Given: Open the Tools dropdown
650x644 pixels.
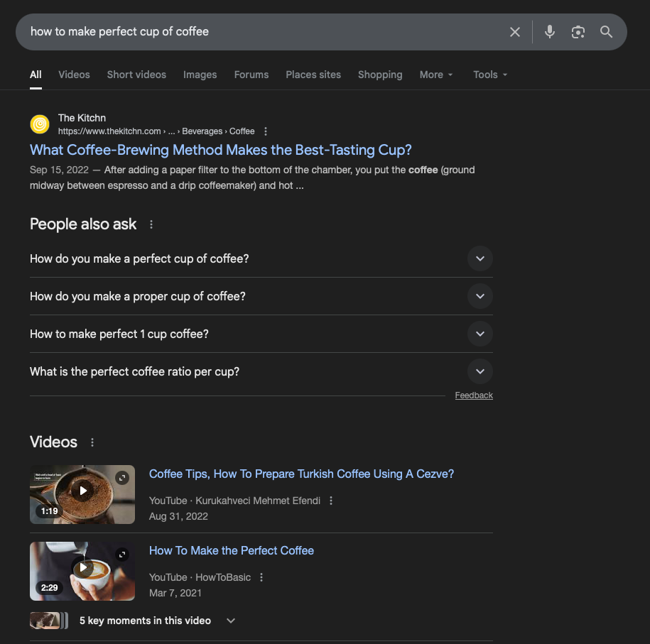Looking at the screenshot, I should click(490, 75).
